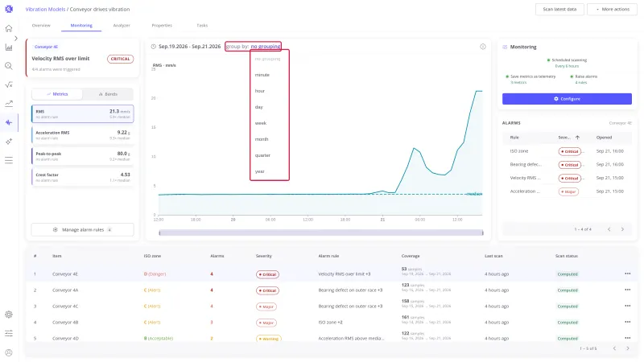Screen dimensions: 644x362
Task: Open the Vibration Models breadcrumb link
Action: click(45, 9)
